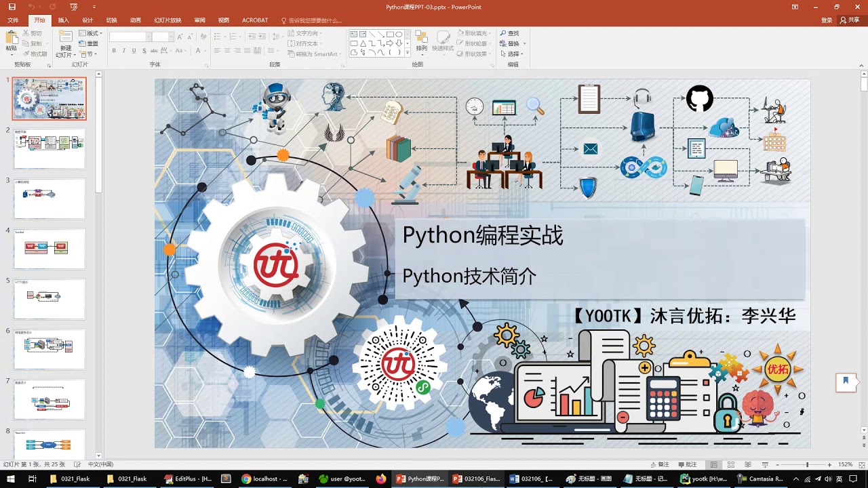Screen dimensions: 868x488
Task: Open the File (文件) tab
Action: pos(13,20)
